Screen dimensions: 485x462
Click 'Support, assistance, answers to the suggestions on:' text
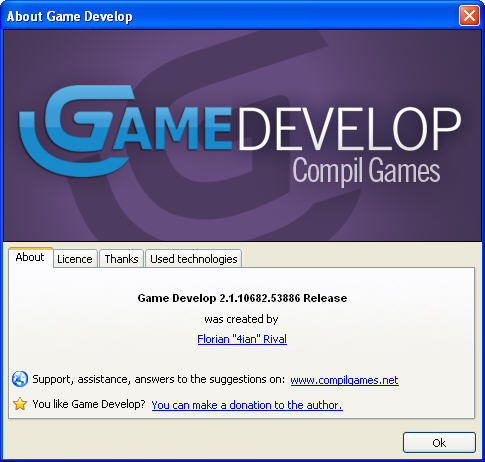click(x=159, y=379)
